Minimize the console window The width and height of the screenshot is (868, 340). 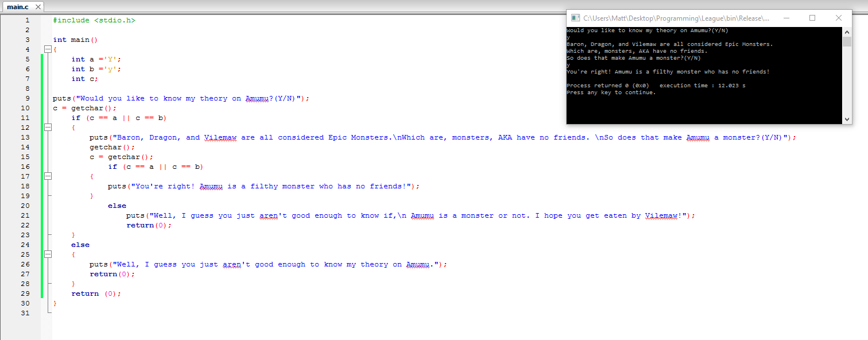[x=786, y=18]
